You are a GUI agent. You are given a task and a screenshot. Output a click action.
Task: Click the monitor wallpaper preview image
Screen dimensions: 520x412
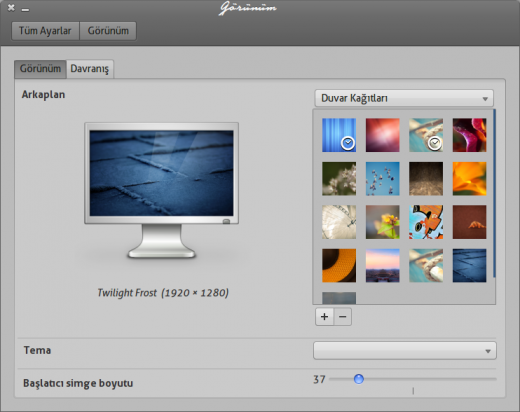coord(161,173)
